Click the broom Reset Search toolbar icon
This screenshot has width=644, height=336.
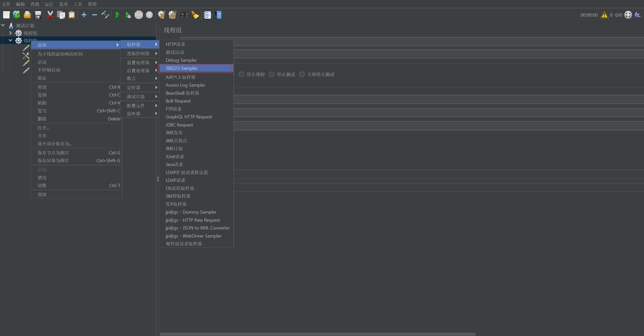pos(195,15)
